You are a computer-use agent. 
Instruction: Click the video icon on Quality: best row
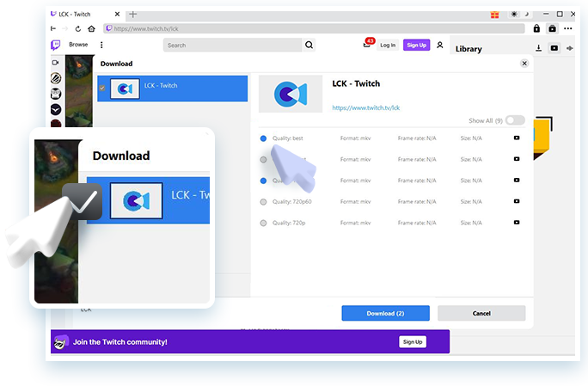(517, 138)
